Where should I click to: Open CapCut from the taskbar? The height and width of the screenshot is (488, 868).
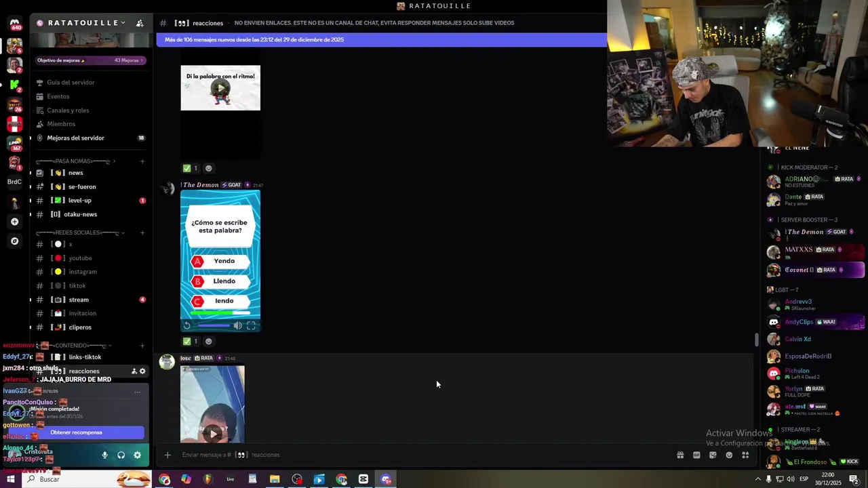pos(363,479)
